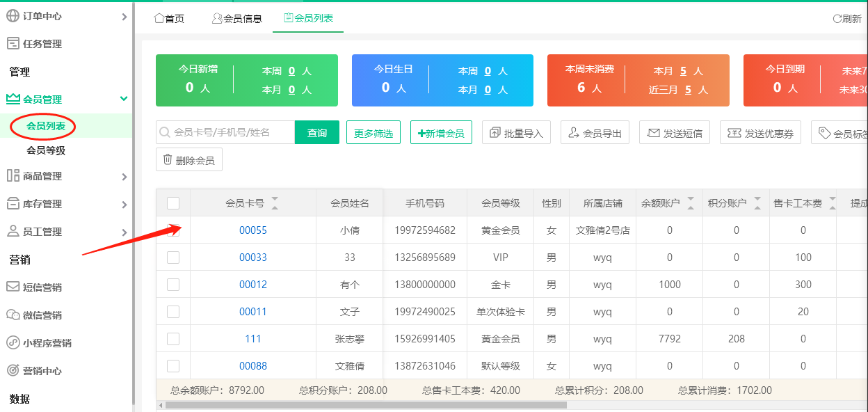Check the select-all checkbox in table header

pos(172,203)
